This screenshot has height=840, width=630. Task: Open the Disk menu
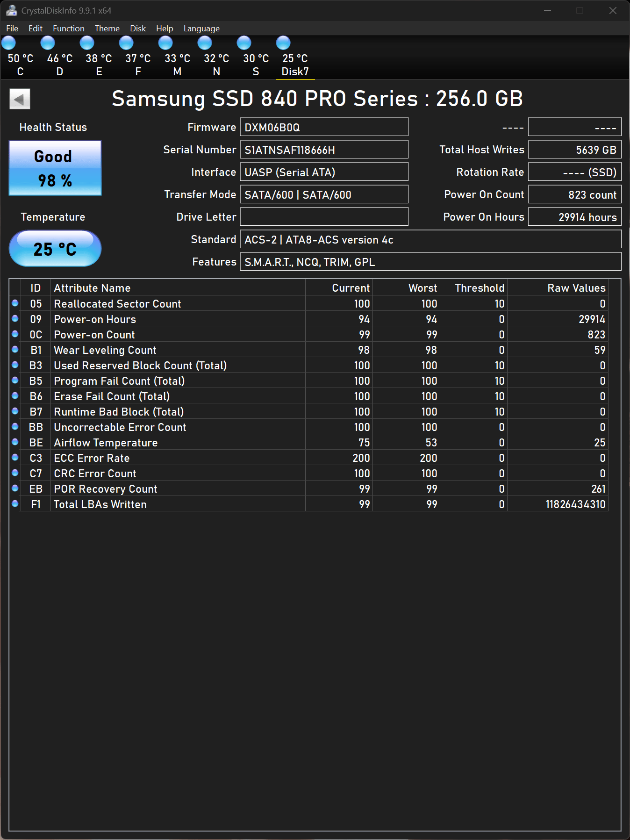tap(138, 29)
